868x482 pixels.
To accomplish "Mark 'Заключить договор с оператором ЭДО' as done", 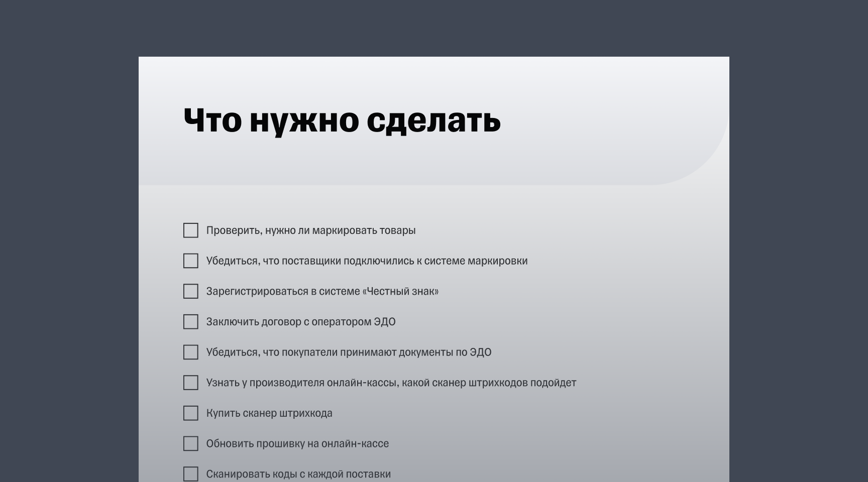I will pyautogui.click(x=191, y=322).
